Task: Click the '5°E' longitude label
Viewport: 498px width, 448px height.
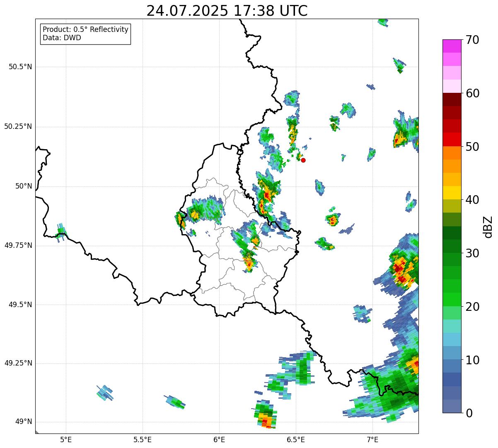Action: [x=66, y=439]
